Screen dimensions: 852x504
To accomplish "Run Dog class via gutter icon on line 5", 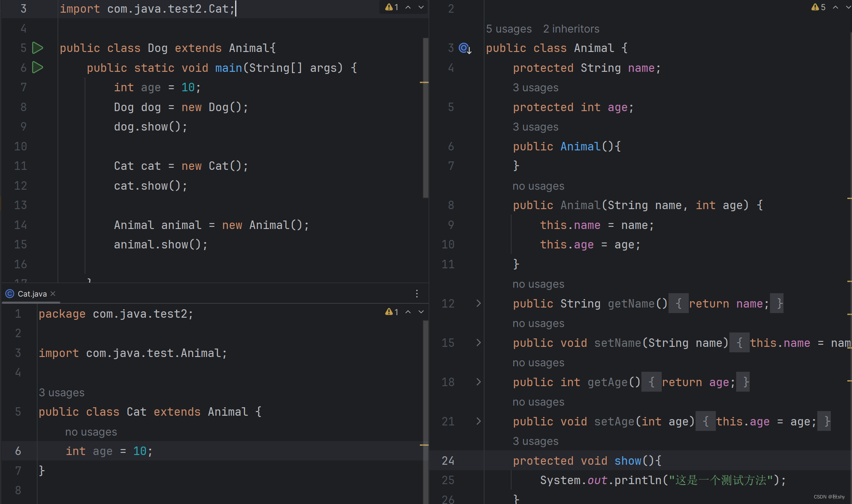I will coord(38,48).
